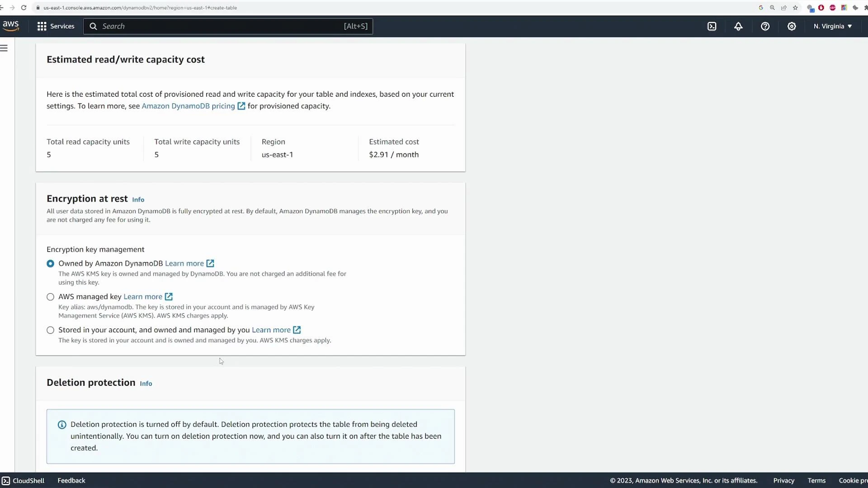Open the settings gear icon

(792, 26)
